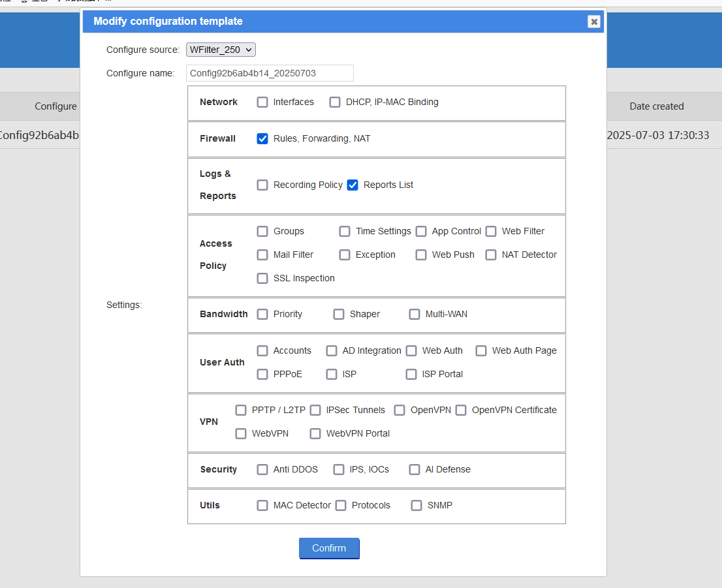722x588 pixels.
Task: Enable Time Settings checkbox
Action: 345,231
